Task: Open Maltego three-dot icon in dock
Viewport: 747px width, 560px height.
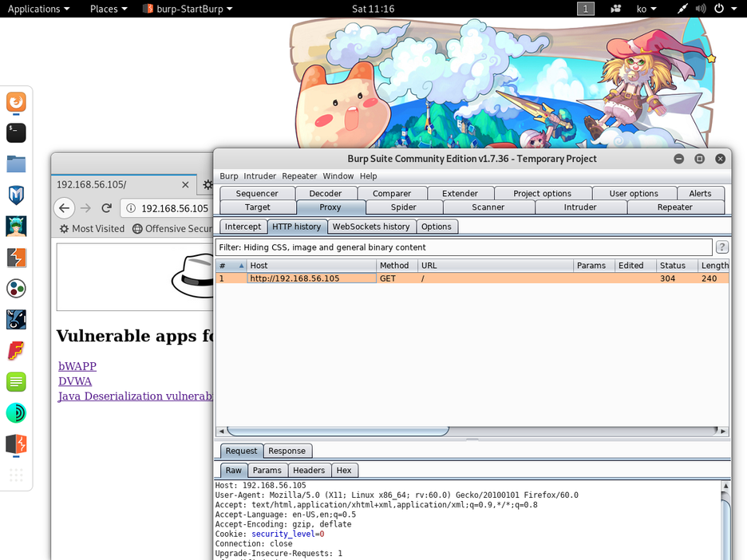Action: click(x=16, y=289)
